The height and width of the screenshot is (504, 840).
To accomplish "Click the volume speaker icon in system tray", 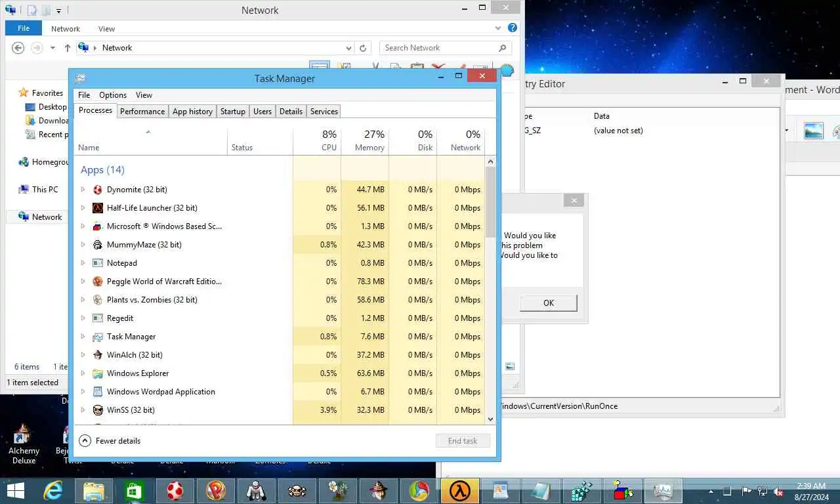I will pyautogui.click(x=778, y=491).
